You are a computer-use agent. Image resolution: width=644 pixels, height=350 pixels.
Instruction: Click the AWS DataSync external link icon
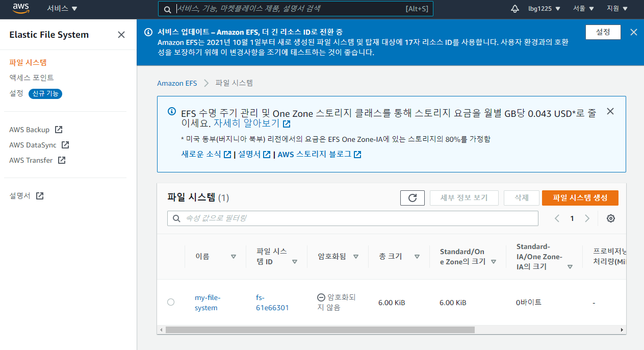(65, 145)
